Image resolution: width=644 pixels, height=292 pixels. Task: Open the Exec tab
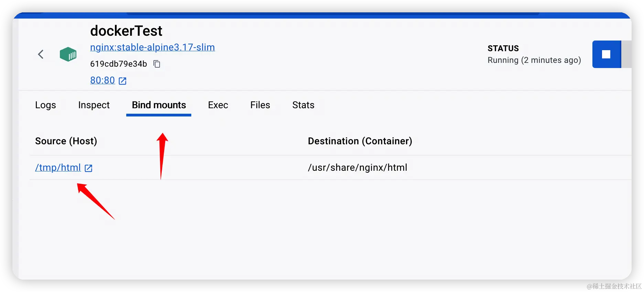coord(218,105)
